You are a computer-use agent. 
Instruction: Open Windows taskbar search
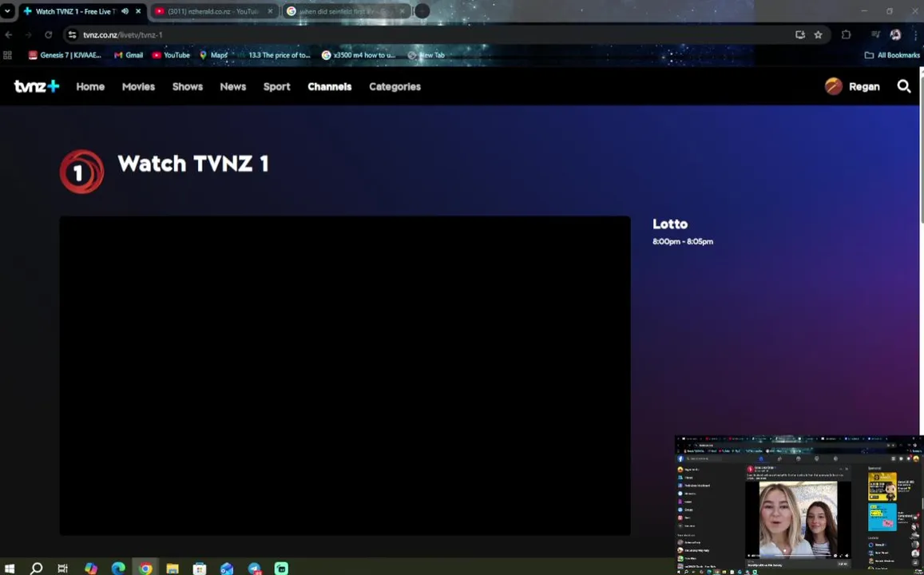coord(37,569)
